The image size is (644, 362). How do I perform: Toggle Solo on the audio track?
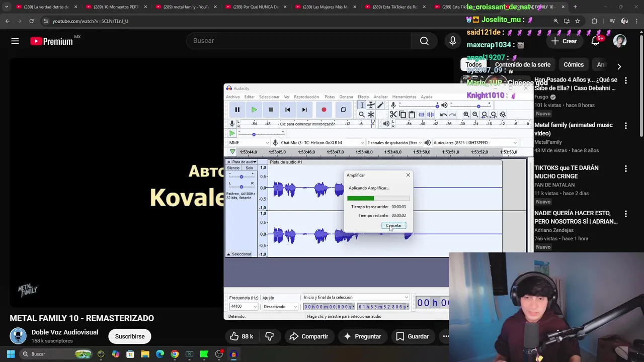(x=249, y=168)
